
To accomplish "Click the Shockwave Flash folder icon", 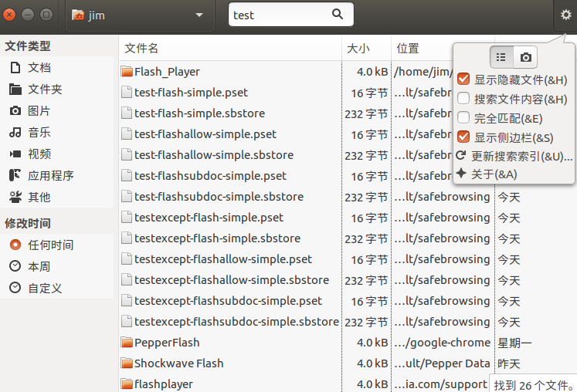I will click(x=127, y=363).
